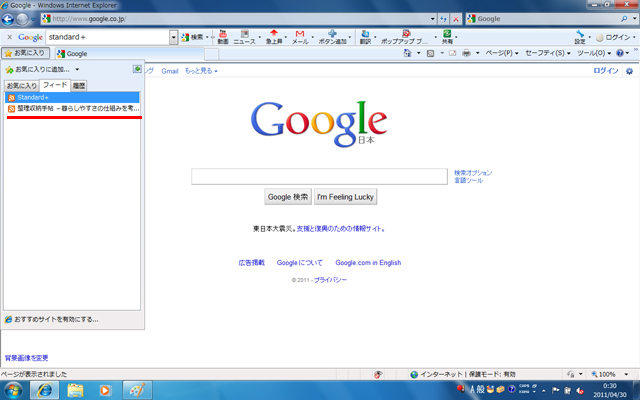Click the ログイン link on the Google page
Screen dimensions: 640x400
606,71
